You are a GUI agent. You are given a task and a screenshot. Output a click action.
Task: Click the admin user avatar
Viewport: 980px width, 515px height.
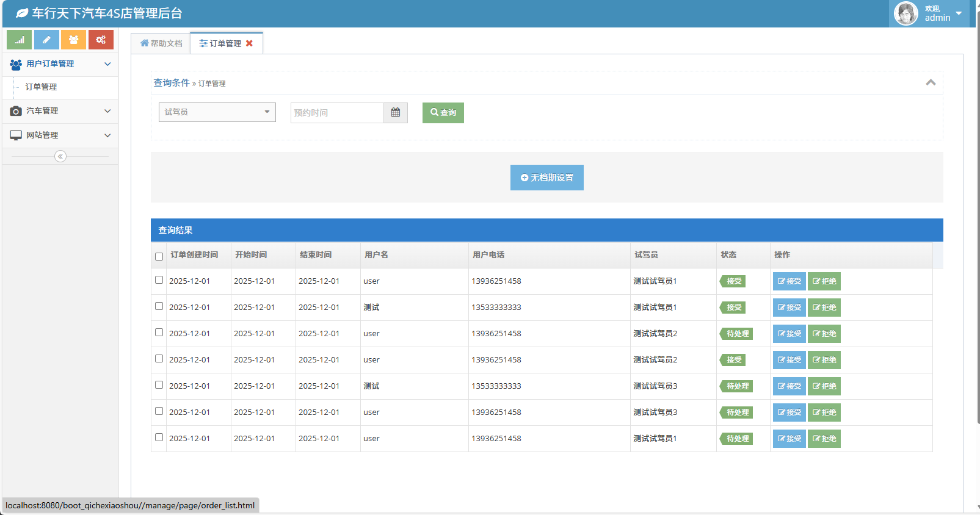[x=906, y=13]
